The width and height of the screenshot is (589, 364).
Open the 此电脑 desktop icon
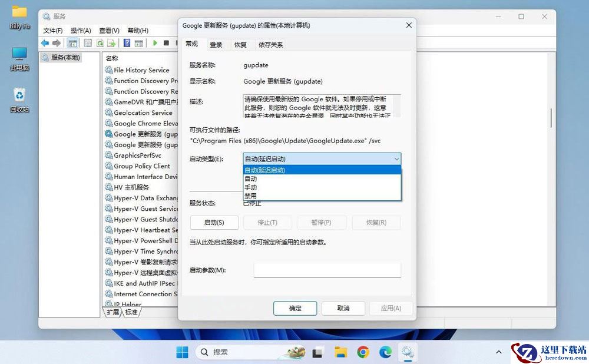point(19,59)
